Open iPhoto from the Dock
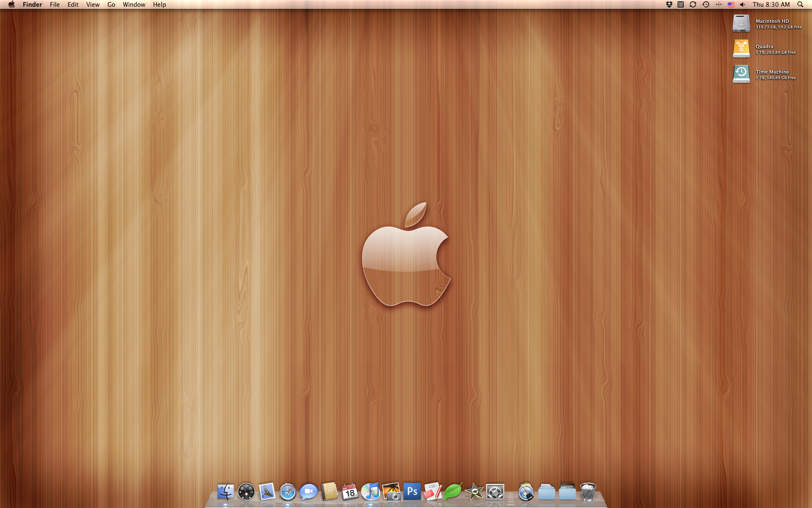This screenshot has width=812, height=508. click(392, 492)
